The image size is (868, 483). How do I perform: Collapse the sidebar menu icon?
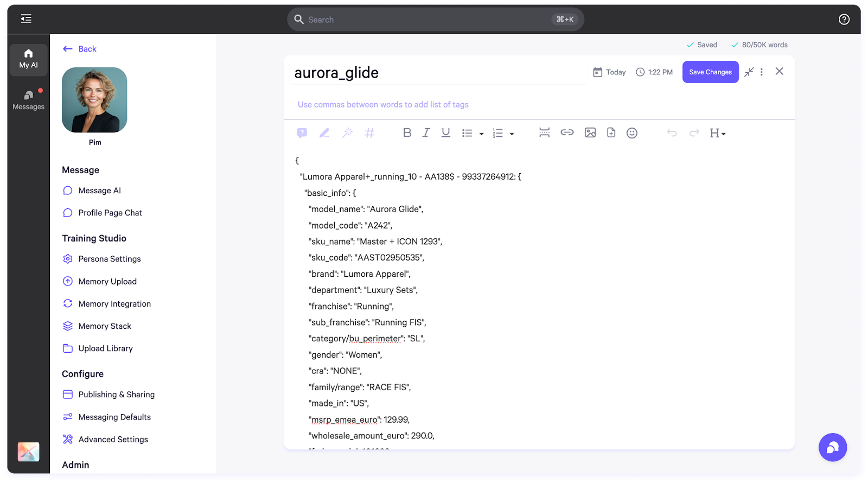click(x=26, y=19)
